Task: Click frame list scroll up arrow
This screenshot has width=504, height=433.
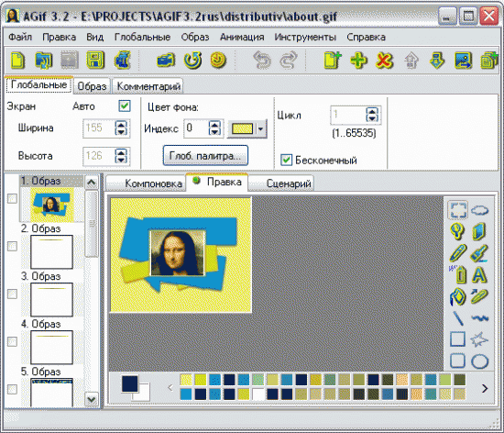Action: pos(92,183)
